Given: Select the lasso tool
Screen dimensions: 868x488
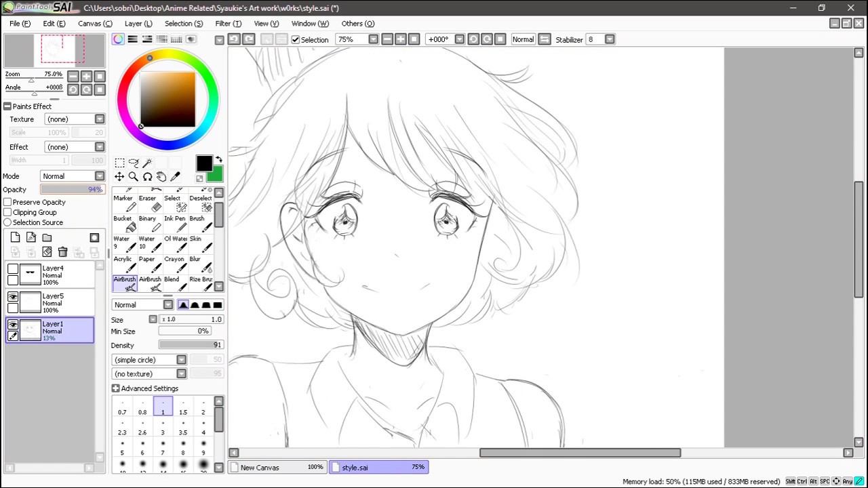Looking at the screenshot, I should [x=133, y=163].
